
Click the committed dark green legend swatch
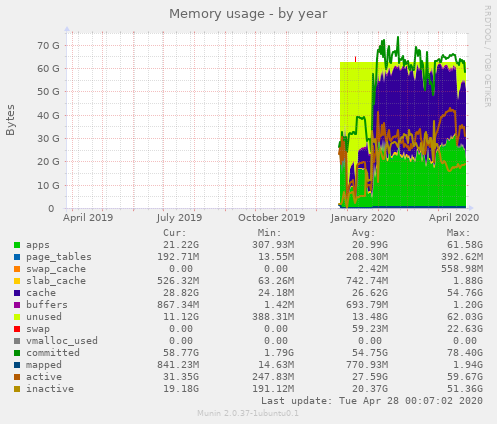tap(17, 353)
